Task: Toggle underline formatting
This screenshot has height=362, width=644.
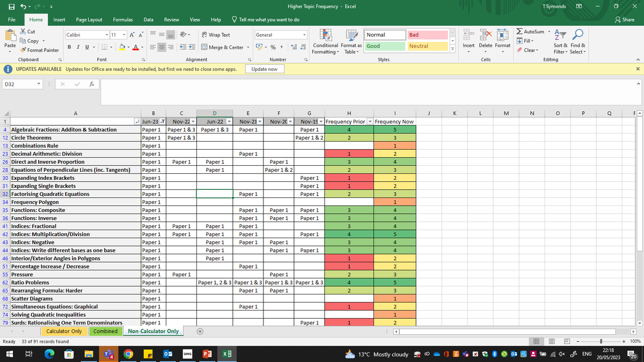Action: pyautogui.click(x=86, y=47)
